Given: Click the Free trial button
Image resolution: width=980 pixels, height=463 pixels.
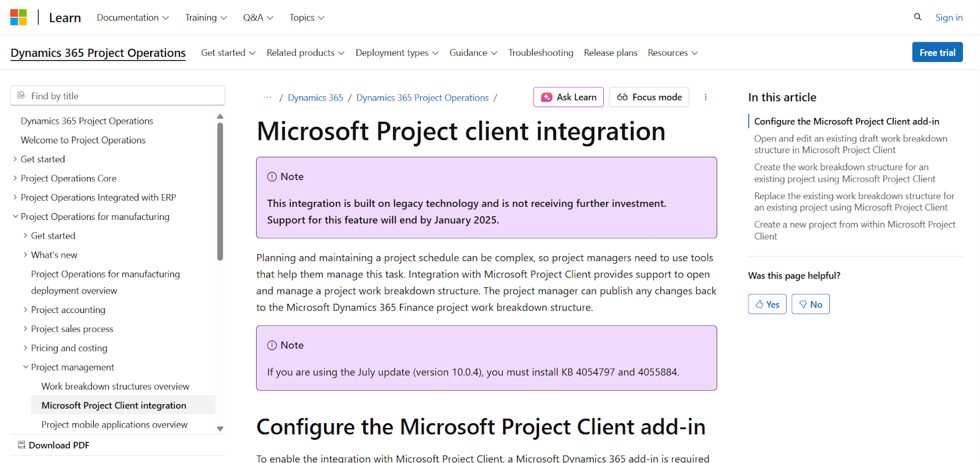Looking at the screenshot, I should [937, 53].
